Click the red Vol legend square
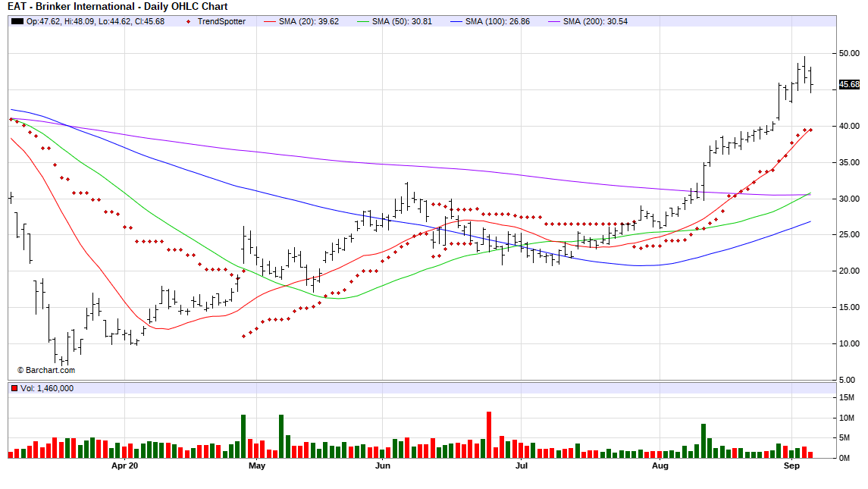Viewport: 868px width, 489px height. pos(14,389)
